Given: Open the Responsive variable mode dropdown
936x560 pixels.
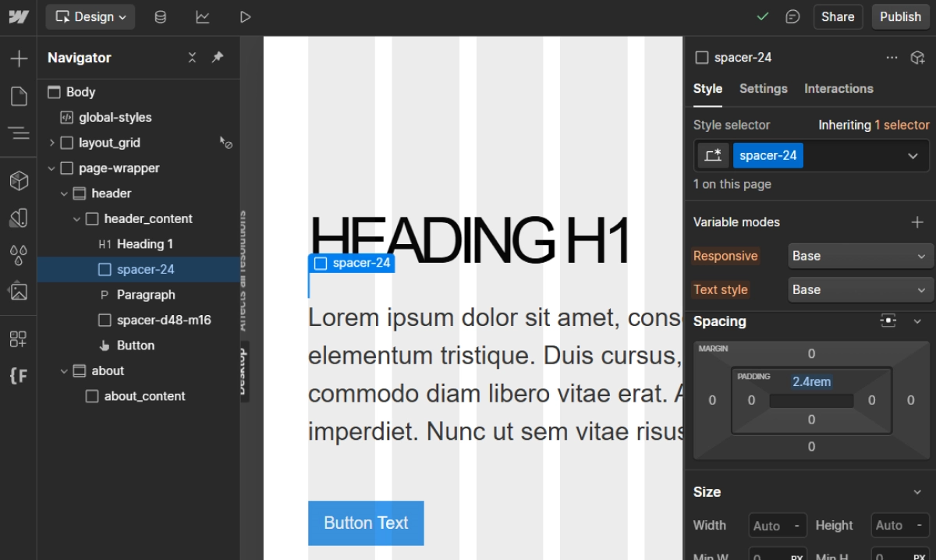Looking at the screenshot, I should [860, 256].
